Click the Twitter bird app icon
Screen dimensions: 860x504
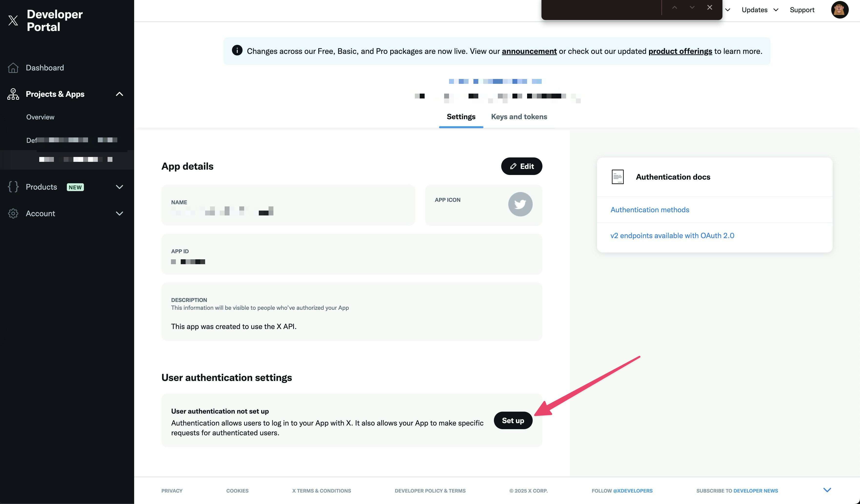[520, 204]
